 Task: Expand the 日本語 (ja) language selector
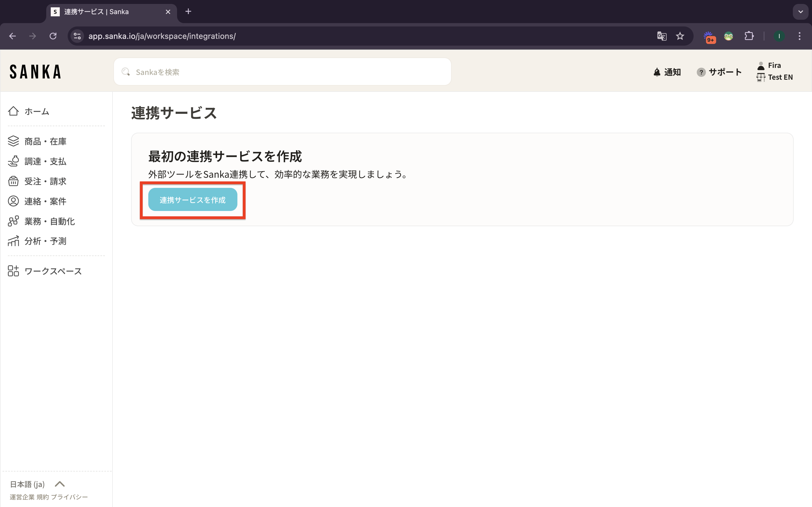(x=37, y=484)
